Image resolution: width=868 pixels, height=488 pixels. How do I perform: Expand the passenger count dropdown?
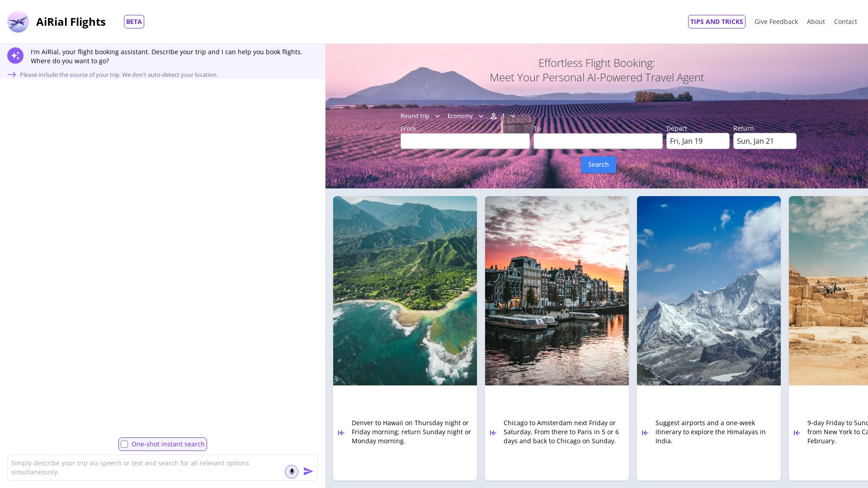coord(513,116)
